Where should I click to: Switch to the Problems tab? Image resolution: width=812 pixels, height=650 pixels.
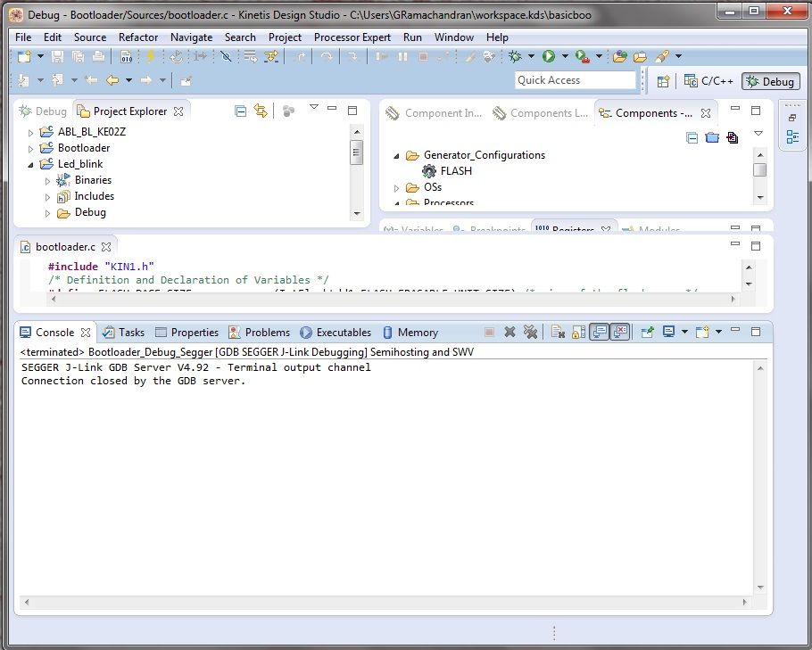click(x=260, y=333)
